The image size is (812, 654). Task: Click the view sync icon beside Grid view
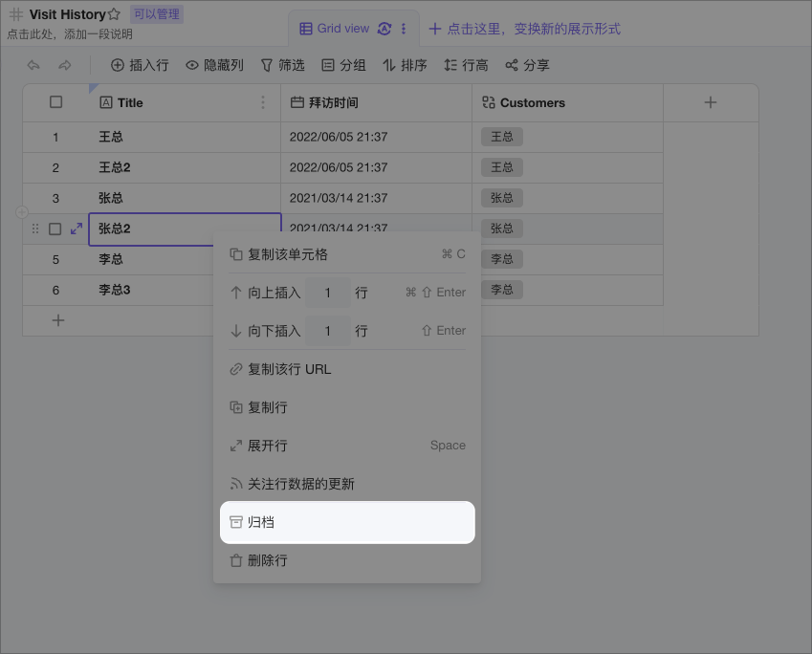pos(384,29)
